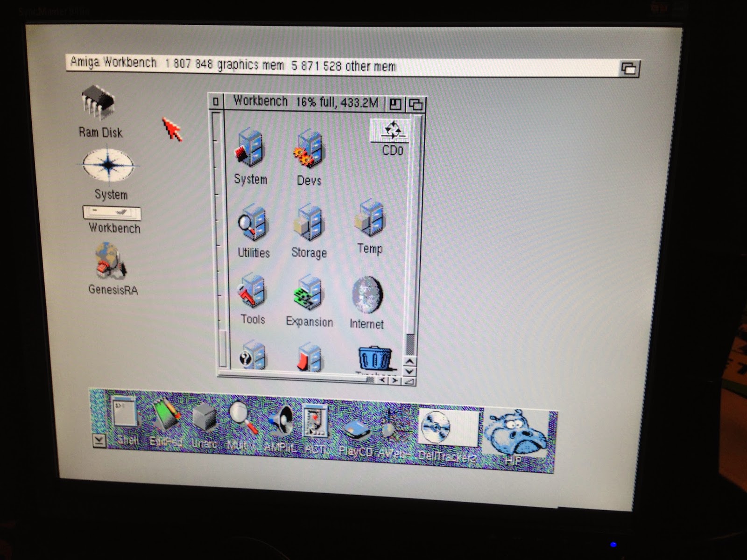The width and height of the screenshot is (747, 560).
Task: Open the System compass disk icon on desktop
Action: click(108, 165)
